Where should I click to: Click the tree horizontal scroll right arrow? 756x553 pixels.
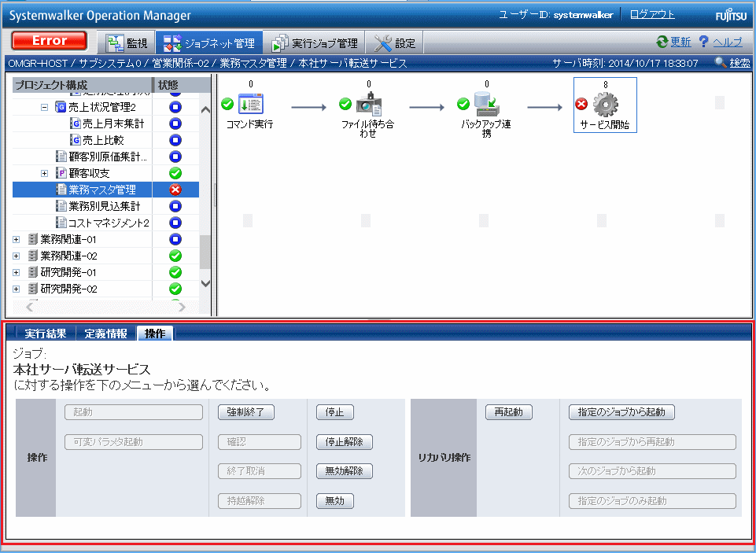click(183, 307)
